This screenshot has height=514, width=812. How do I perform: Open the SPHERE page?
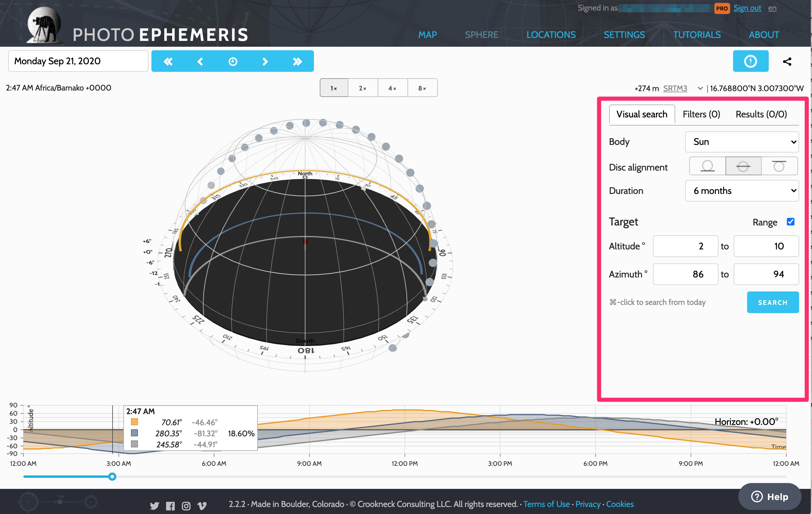pyautogui.click(x=481, y=35)
